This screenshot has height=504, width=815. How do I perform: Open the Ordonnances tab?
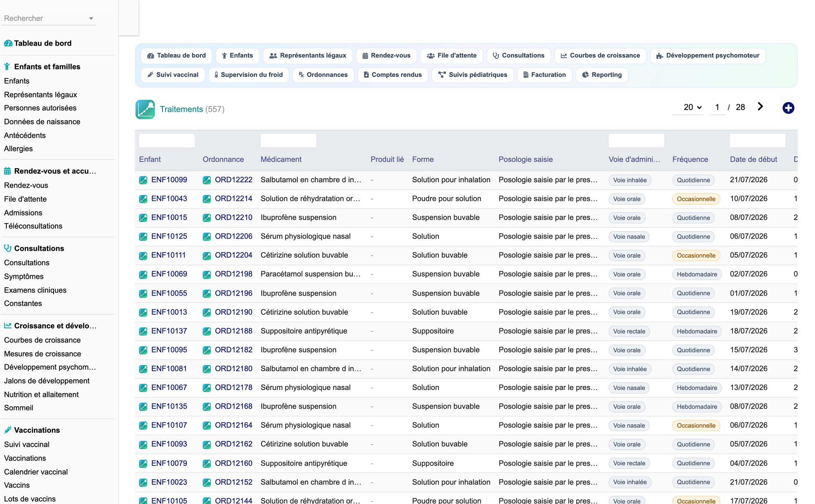(x=323, y=75)
